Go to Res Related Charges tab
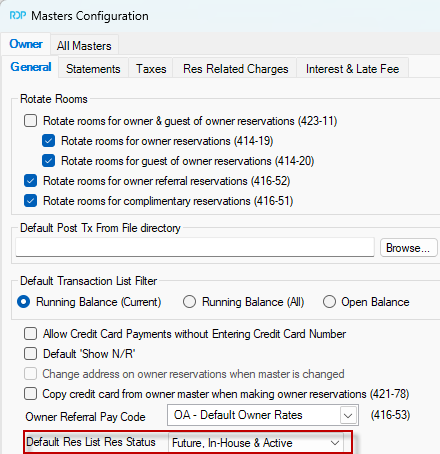 click(235, 69)
